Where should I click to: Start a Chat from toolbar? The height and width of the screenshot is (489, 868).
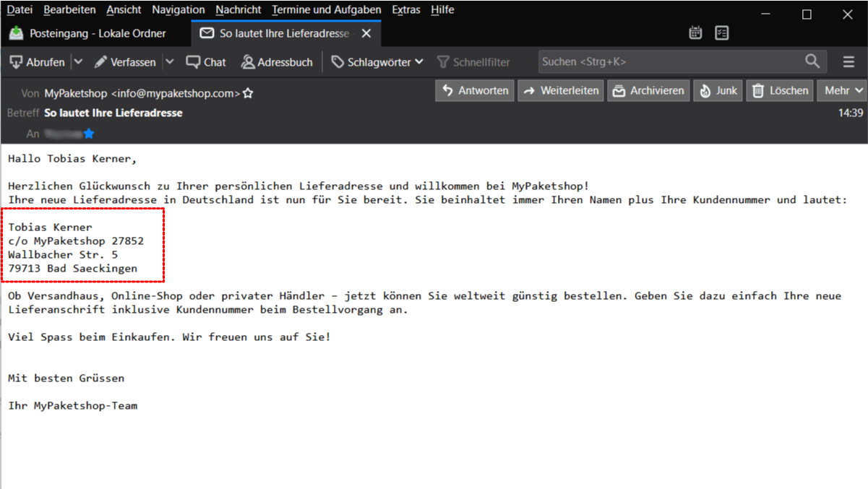pyautogui.click(x=206, y=62)
